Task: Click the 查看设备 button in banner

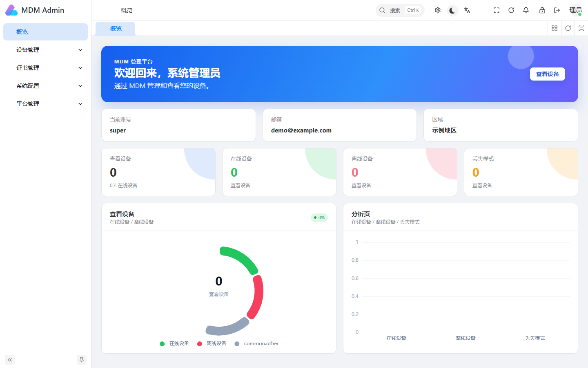Action: (x=548, y=74)
